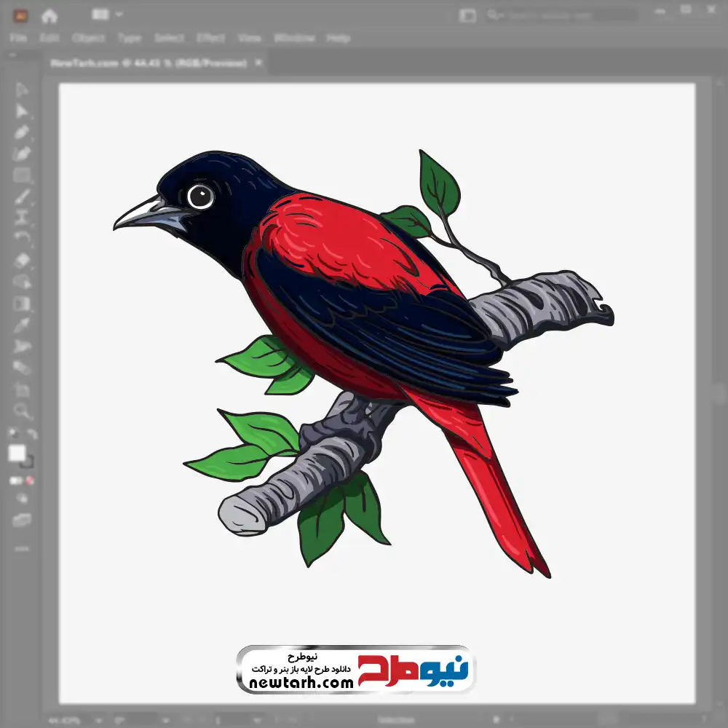The height and width of the screenshot is (728, 728).
Task: Click the Home icon in top bar
Action: tap(50, 15)
